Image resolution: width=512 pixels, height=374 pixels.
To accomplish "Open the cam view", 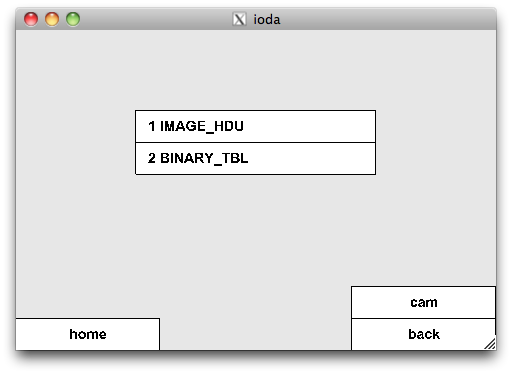I will point(423,302).
